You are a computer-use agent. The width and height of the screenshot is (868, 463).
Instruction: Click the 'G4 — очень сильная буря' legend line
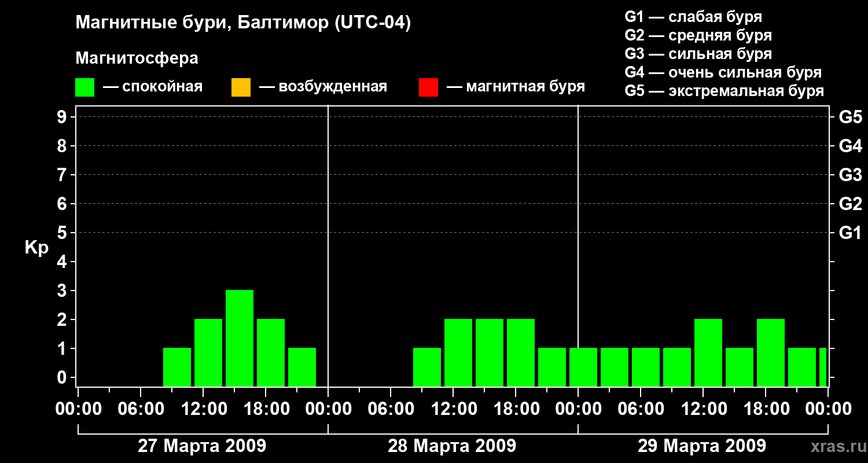723,72
